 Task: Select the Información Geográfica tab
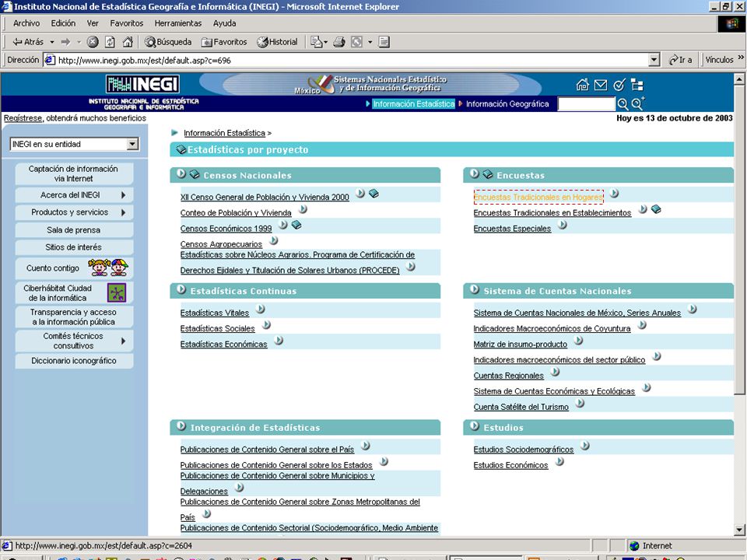[507, 103]
